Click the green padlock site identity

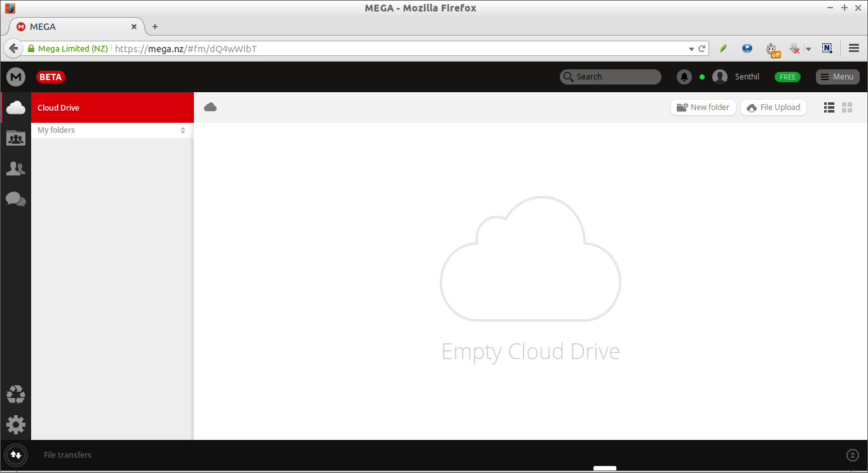(31, 48)
